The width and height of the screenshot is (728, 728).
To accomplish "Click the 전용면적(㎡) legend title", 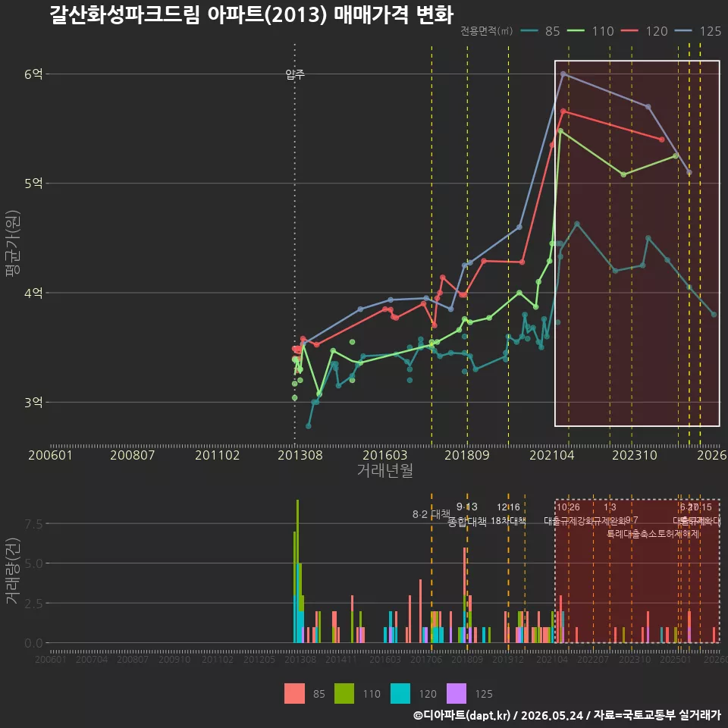I will pos(487,31).
